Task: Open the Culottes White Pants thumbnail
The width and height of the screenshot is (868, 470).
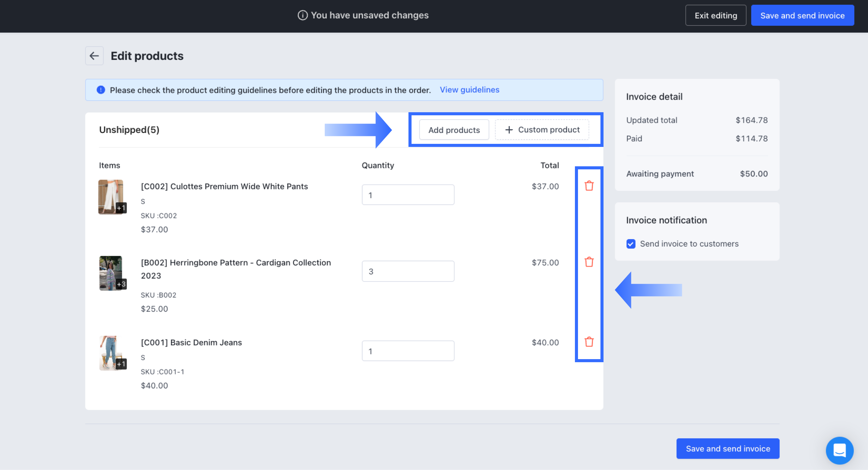Action: pyautogui.click(x=111, y=197)
